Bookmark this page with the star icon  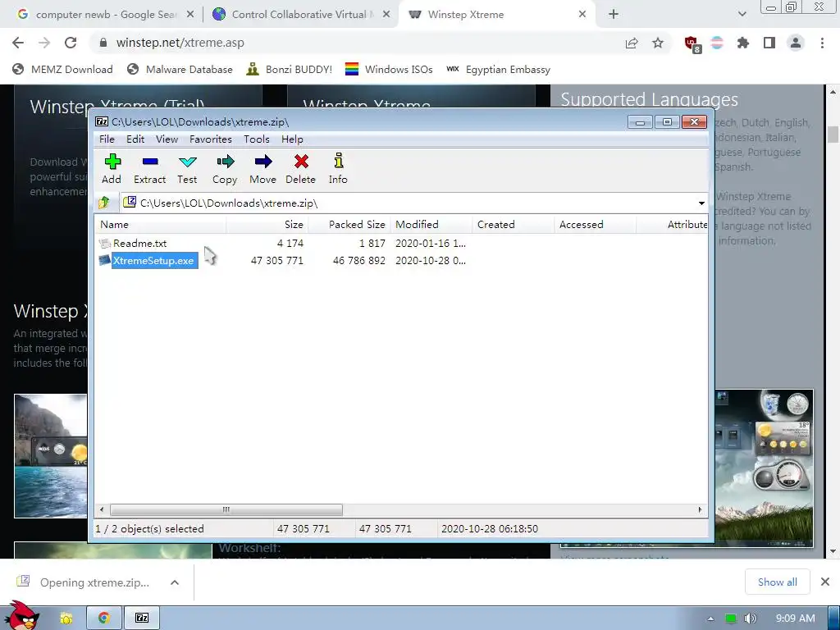pyautogui.click(x=658, y=43)
